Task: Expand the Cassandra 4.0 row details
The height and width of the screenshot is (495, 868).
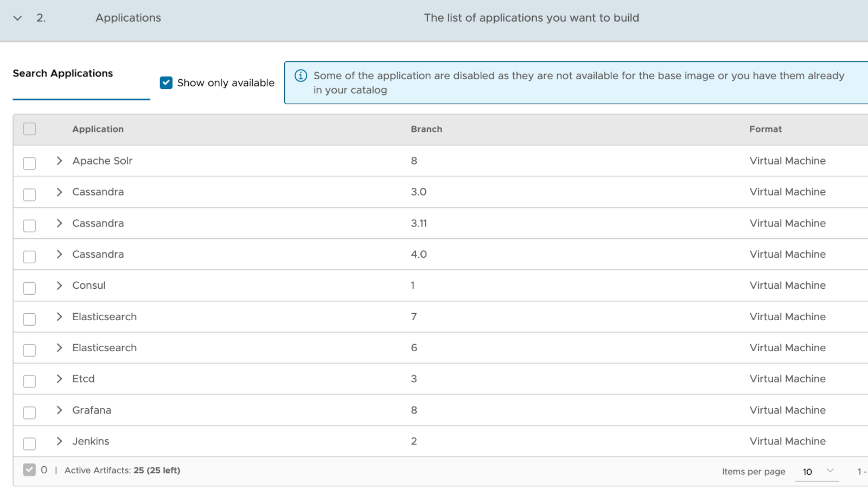Action: tap(59, 254)
